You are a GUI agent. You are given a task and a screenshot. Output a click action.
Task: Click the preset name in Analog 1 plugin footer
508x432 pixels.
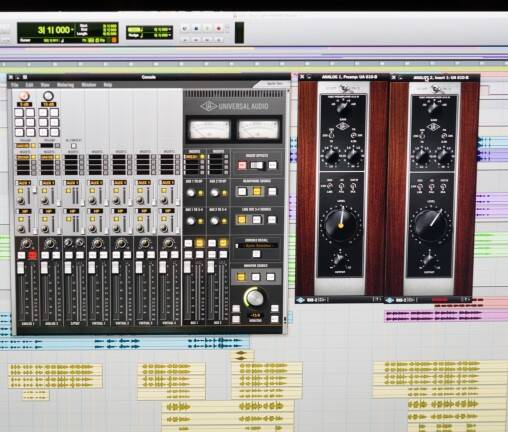coord(311,300)
